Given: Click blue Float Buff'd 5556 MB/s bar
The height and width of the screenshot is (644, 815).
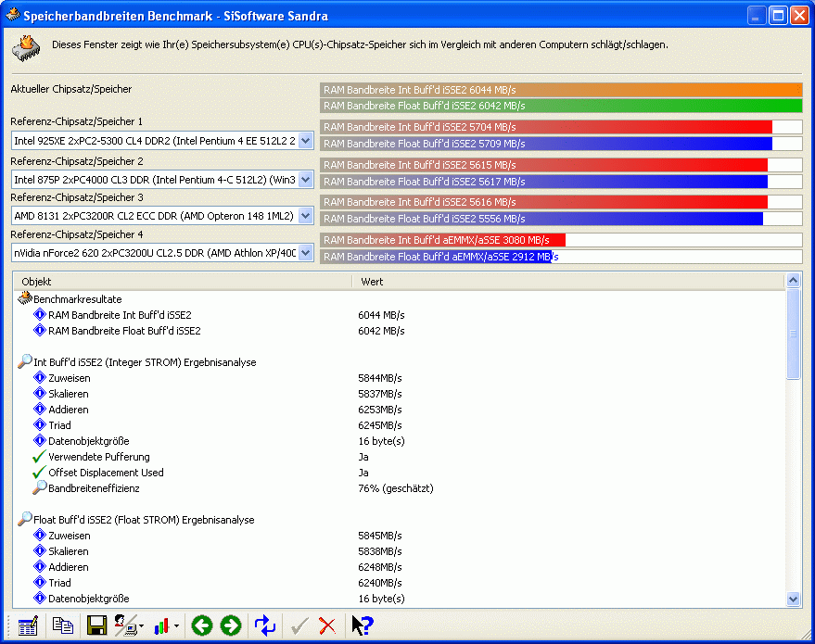Looking at the screenshot, I should click(x=541, y=219).
